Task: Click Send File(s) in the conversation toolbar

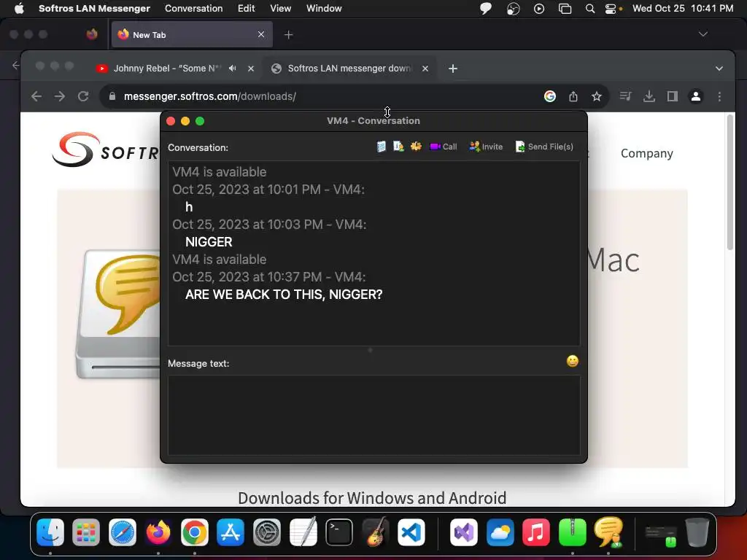Action: coord(544,147)
